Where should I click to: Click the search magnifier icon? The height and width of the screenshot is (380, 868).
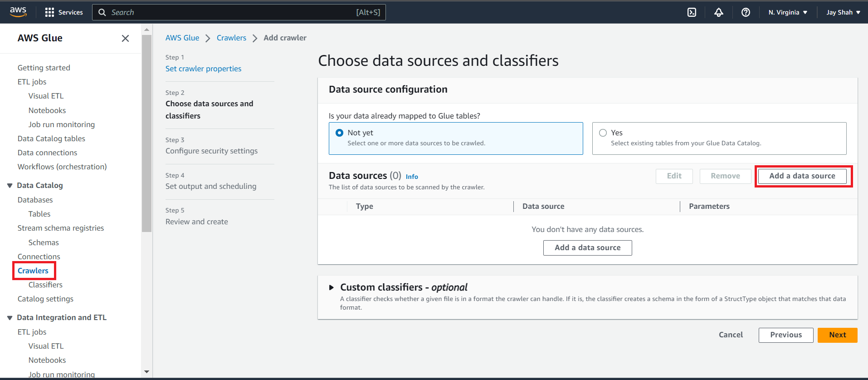(x=102, y=12)
